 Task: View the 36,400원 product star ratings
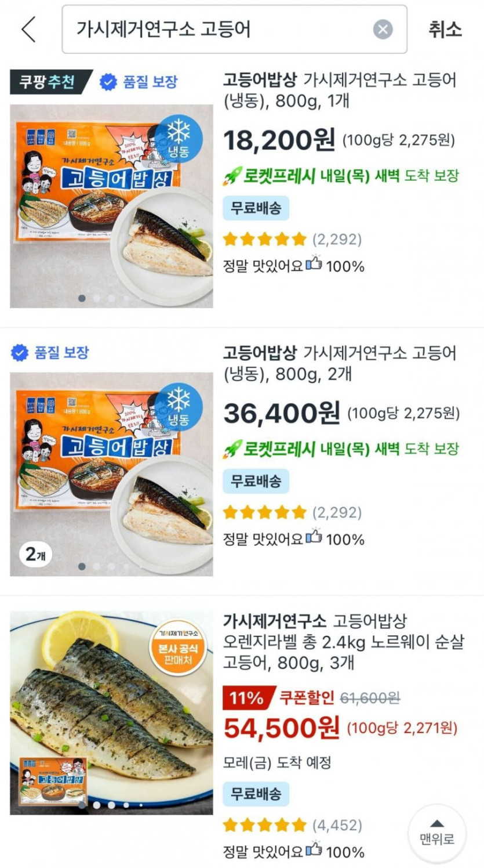pos(264,512)
